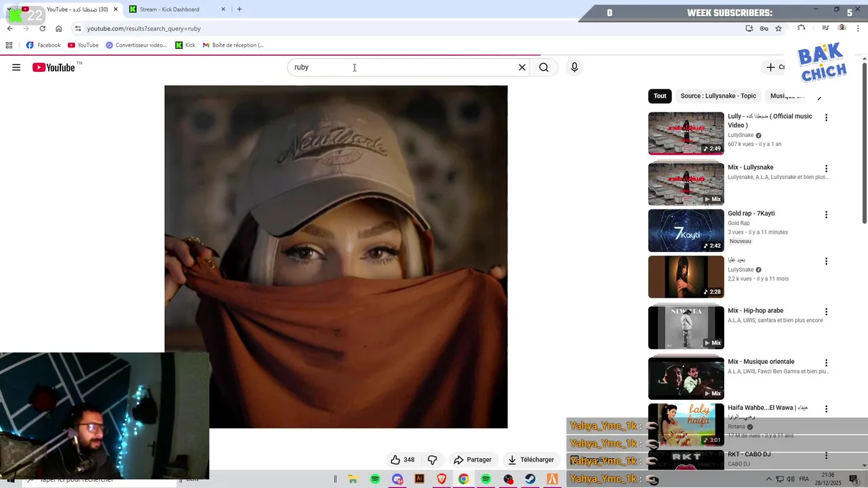Open the Chrome three-dot menu
Viewport: 868px width, 488px height.
coord(859,28)
